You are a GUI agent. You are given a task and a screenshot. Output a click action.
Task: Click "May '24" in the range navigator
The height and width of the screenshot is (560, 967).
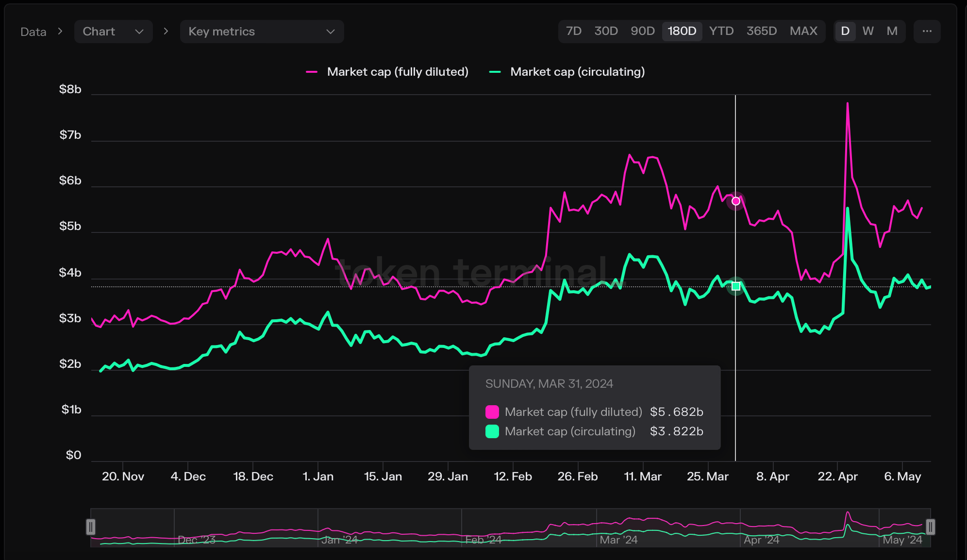tap(902, 540)
